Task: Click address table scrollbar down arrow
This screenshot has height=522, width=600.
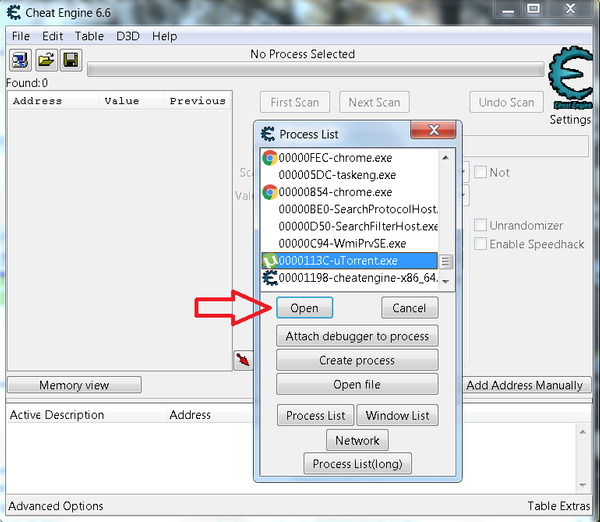Action: (582, 485)
